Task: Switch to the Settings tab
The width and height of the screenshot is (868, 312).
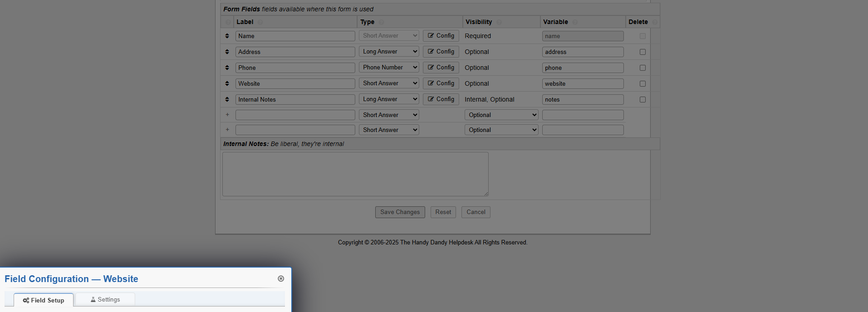Action: (x=105, y=300)
